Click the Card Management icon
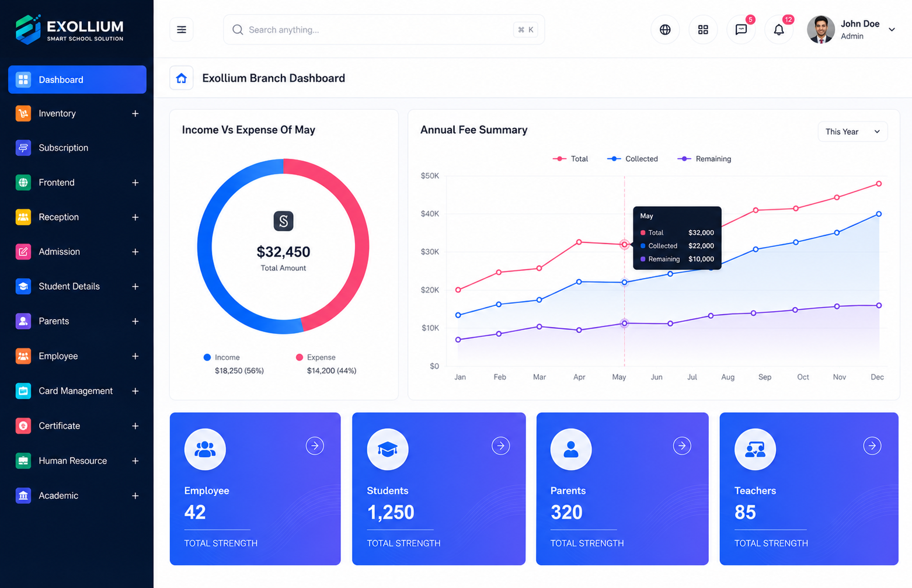Image resolution: width=912 pixels, height=588 pixels. point(23,391)
